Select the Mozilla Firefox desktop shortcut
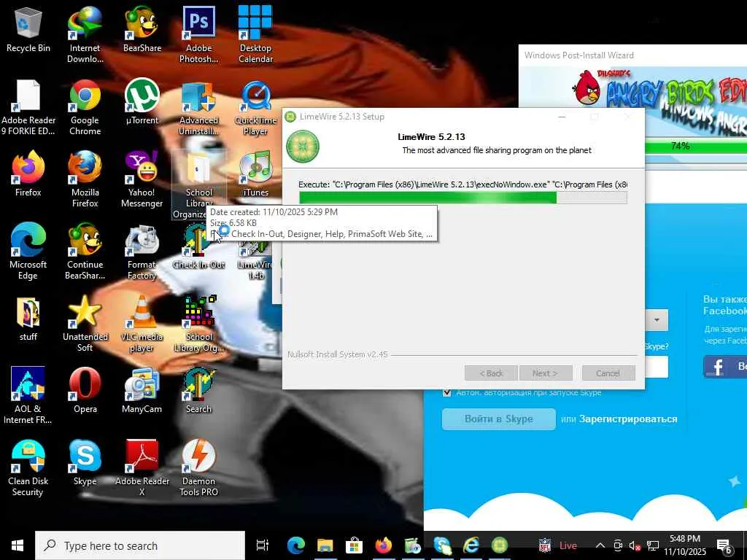Viewport: 747px width, 560px height. [x=85, y=179]
